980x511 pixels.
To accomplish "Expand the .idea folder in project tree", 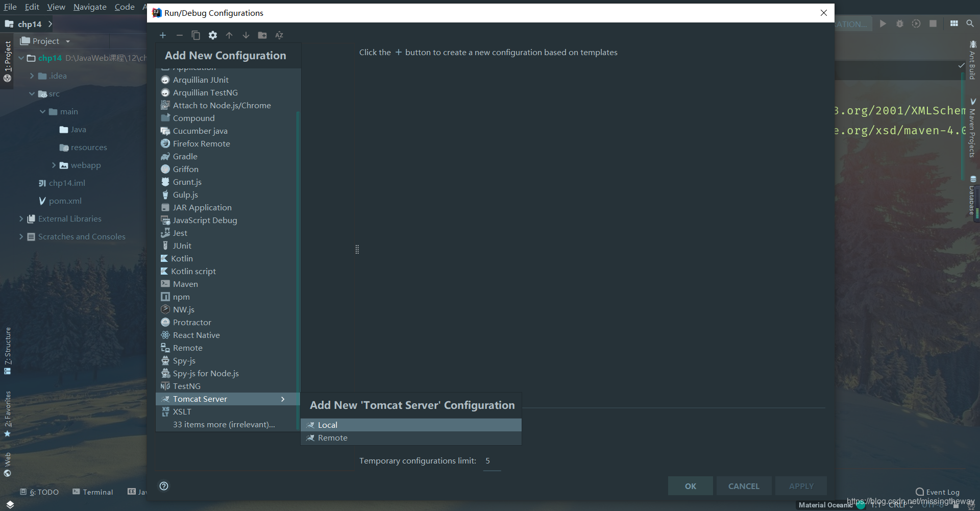I will tap(32, 76).
